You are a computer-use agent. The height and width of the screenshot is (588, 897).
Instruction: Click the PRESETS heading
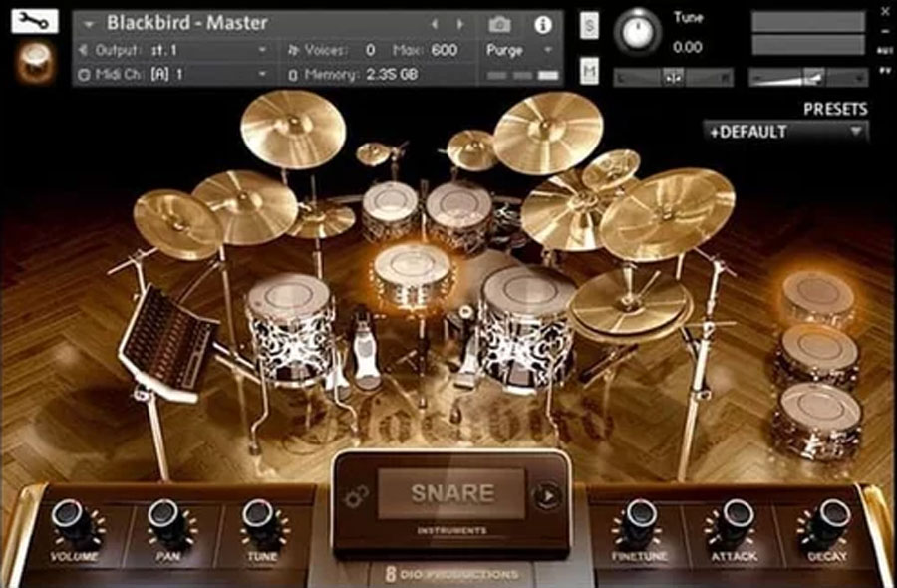click(835, 109)
